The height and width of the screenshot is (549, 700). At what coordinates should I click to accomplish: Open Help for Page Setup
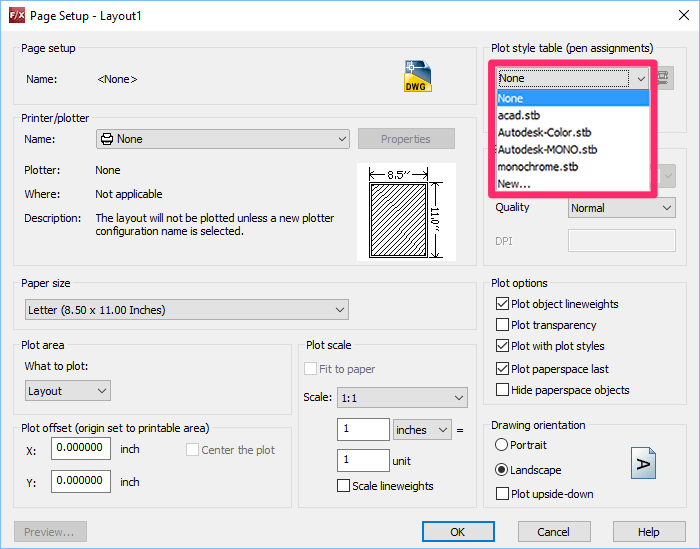click(649, 532)
